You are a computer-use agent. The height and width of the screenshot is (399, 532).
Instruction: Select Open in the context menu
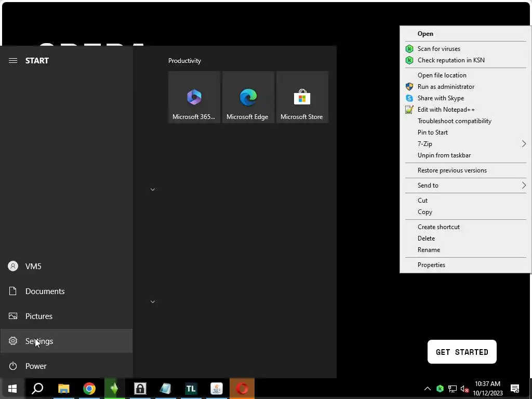click(465, 34)
